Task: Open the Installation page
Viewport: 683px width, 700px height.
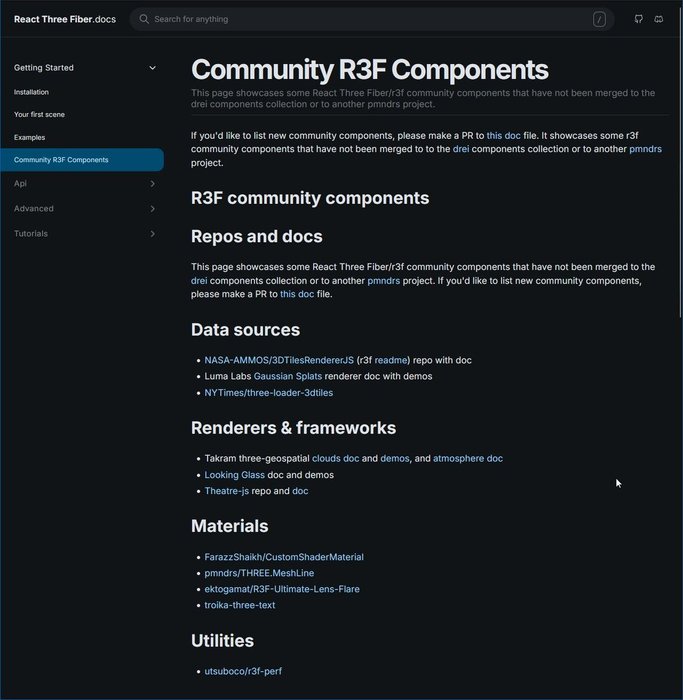Action: pos(31,92)
